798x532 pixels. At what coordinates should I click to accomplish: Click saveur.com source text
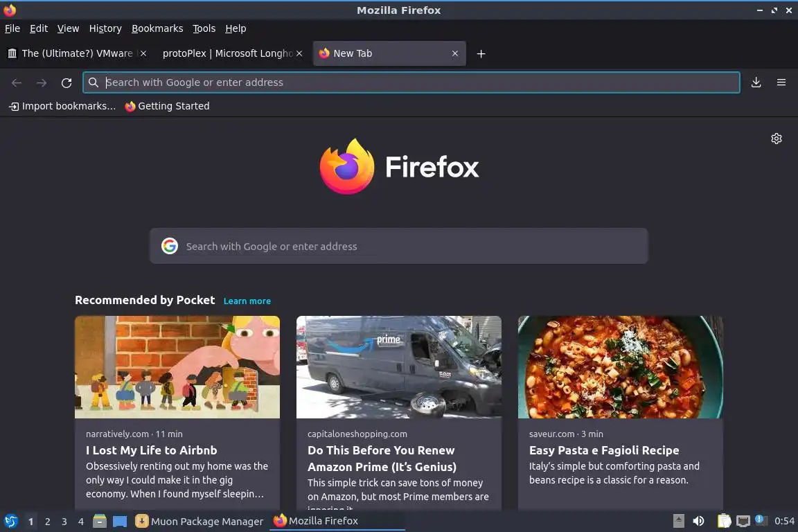551,434
